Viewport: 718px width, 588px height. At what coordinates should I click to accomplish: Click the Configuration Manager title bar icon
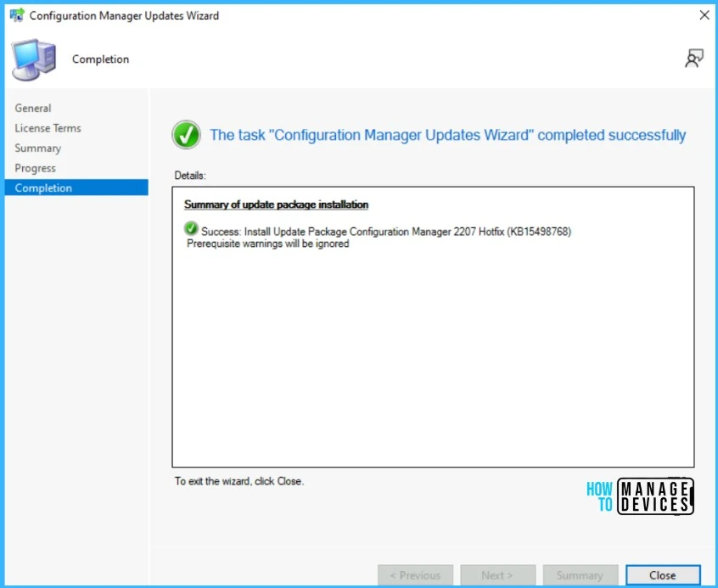(x=17, y=15)
